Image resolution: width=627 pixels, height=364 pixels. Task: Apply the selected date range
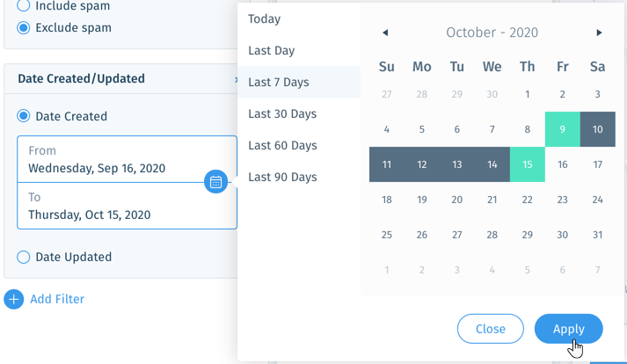click(569, 329)
